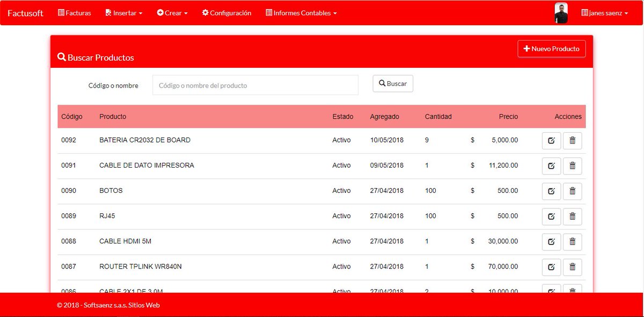Click the date 10/05/2018
The height and width of the screenshot is (317, 644).
tap(387, 140)
